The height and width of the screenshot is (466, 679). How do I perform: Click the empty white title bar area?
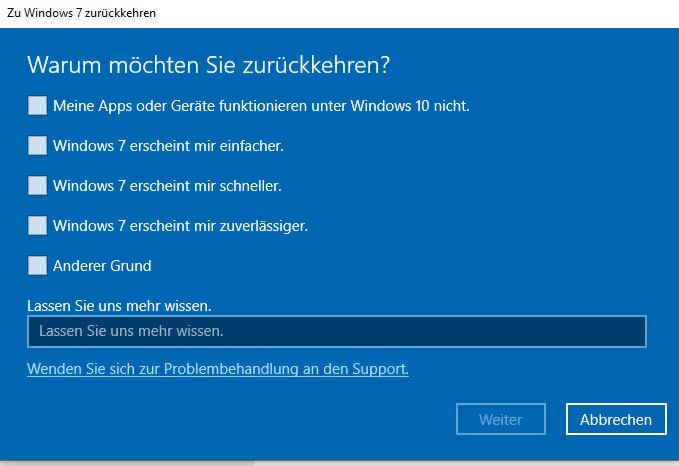pos(420,13)
